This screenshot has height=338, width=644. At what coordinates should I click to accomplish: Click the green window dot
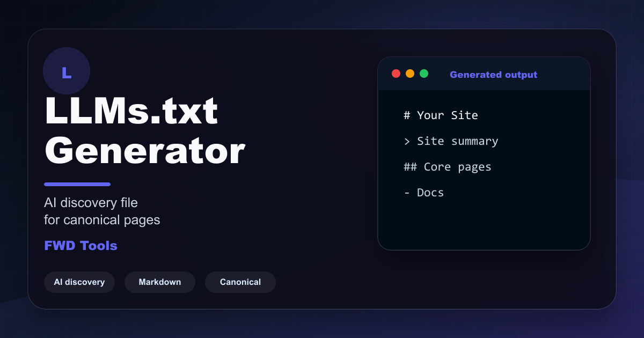tap(424, 74)
